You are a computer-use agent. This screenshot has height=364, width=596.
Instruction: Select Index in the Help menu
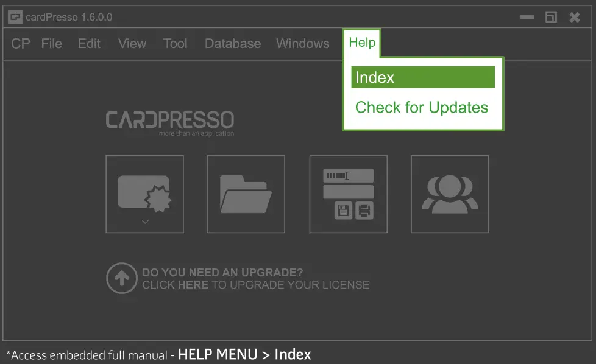pyautogui.click(x=423, y=77)
